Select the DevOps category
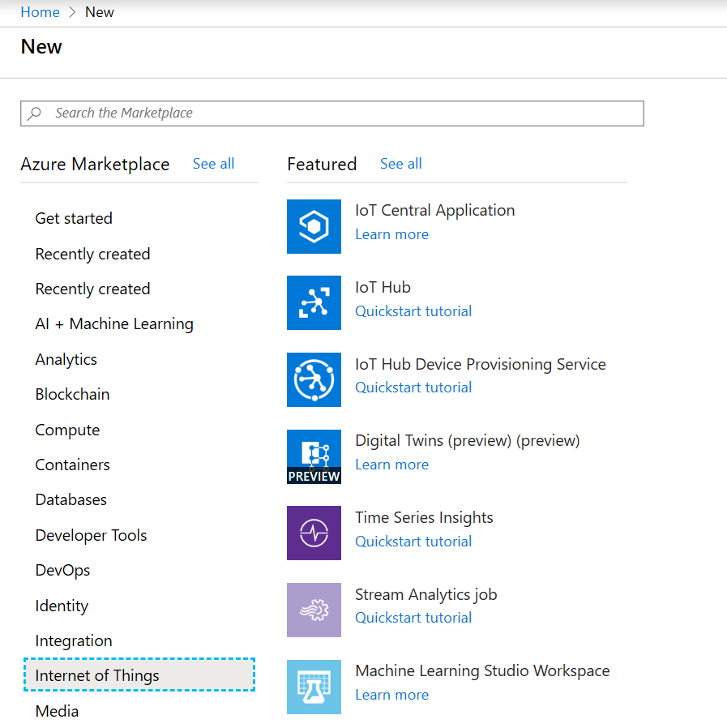The height and width of the screenshot is (728, 727). pyautogui.click(x=62, y=571)
